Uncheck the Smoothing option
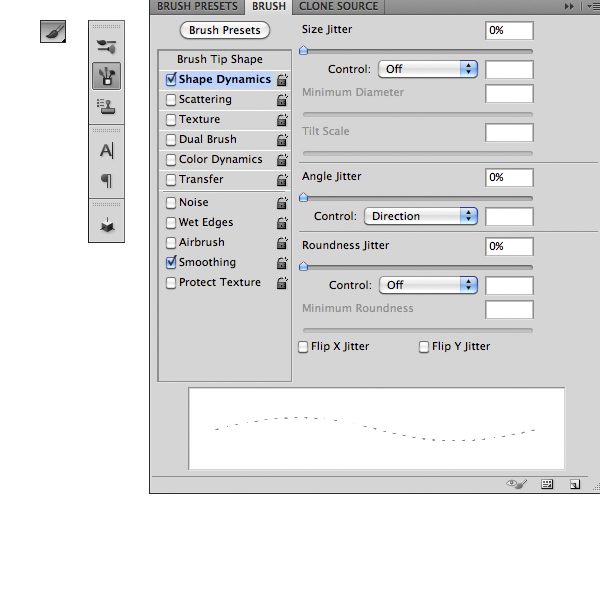The width and height of the screenshot is (600, 600). (171, 263)
